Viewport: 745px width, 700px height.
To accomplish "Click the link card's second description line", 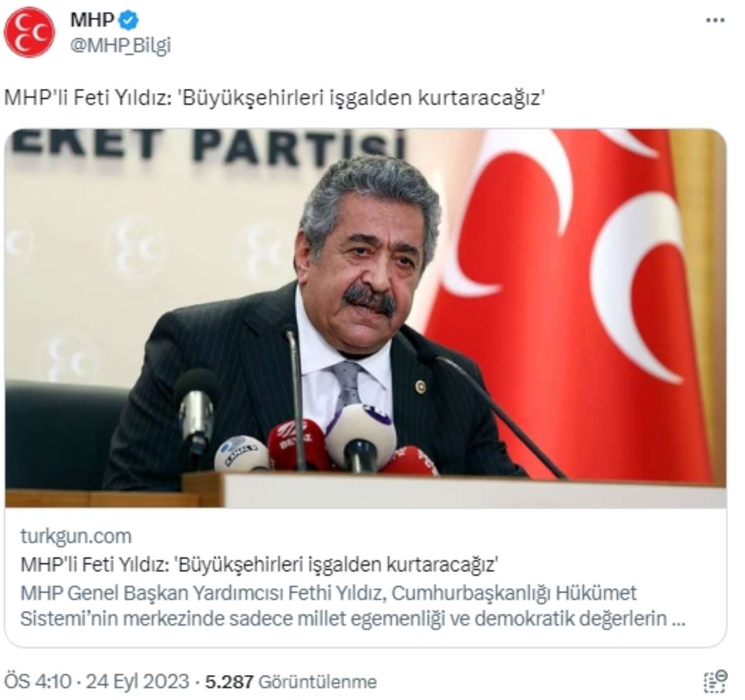I will point(353,619).
